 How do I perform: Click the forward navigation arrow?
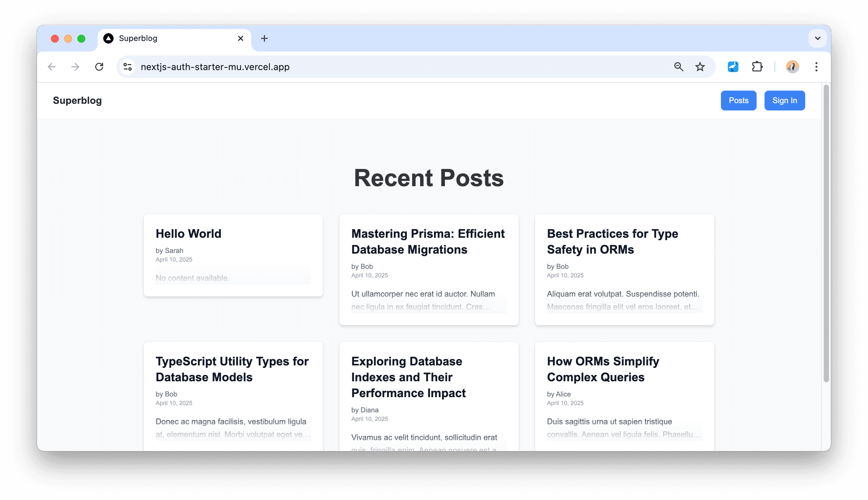pyautogui.click(x=75, y=66)
